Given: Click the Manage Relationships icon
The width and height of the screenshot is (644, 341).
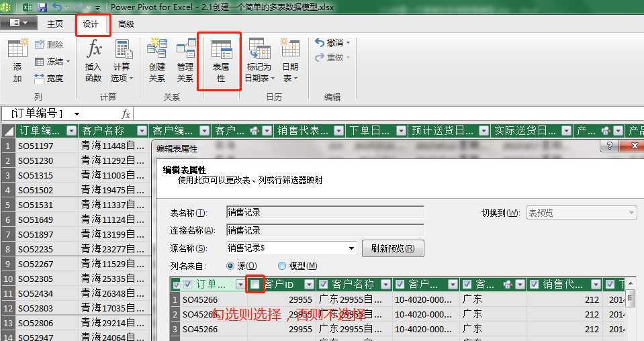Looking at the screenshot, I should point(185,60).
